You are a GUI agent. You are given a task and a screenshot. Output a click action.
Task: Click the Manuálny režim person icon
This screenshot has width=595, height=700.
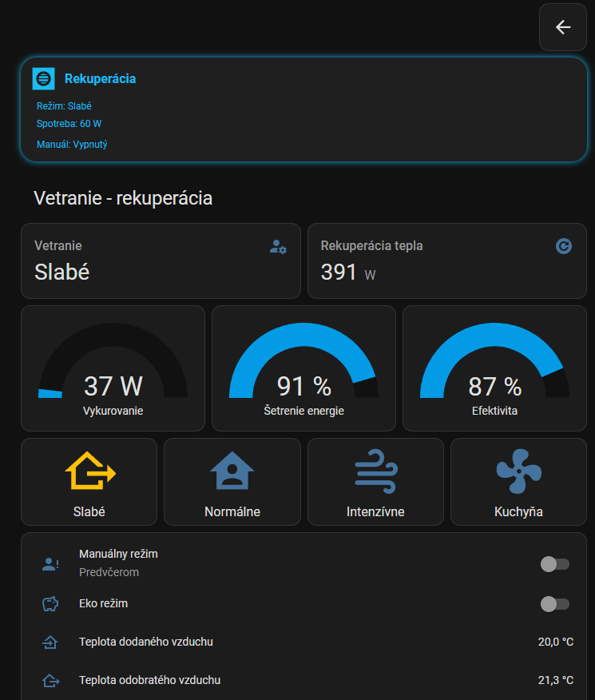click(50, 564)
